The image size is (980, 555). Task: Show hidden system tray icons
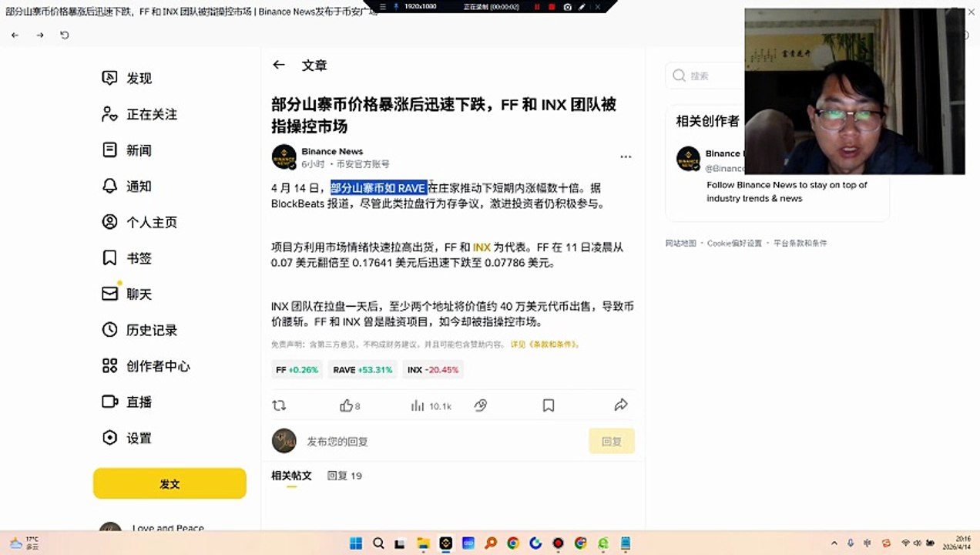point(834,543)
